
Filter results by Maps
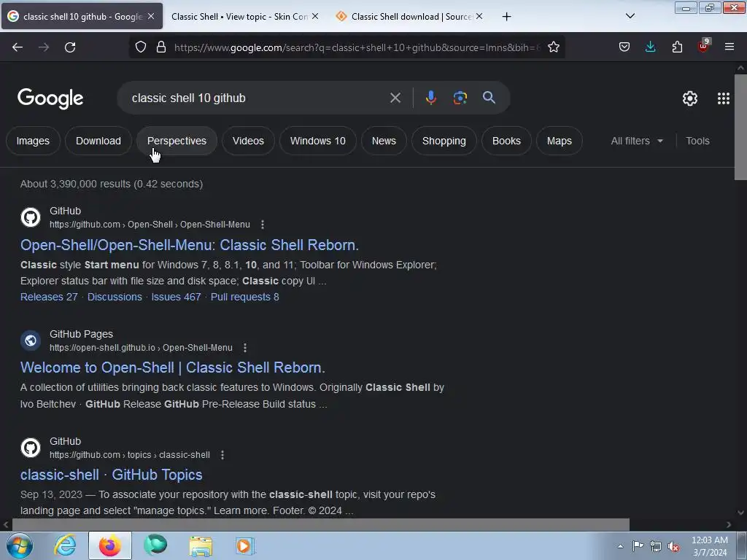click(x=560, y=141)
